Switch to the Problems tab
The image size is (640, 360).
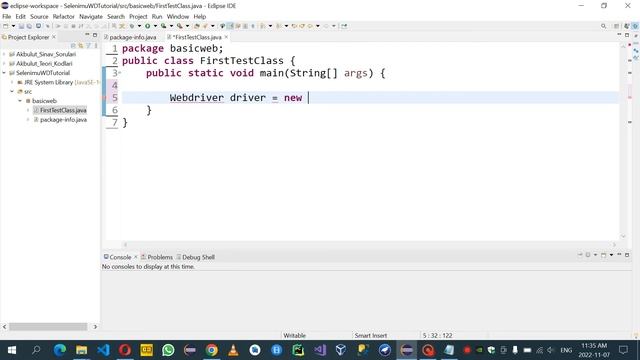click(157, 257)
